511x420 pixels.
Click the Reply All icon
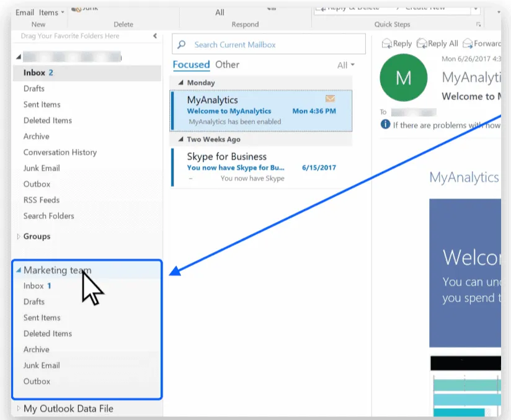tap(422, 44)
